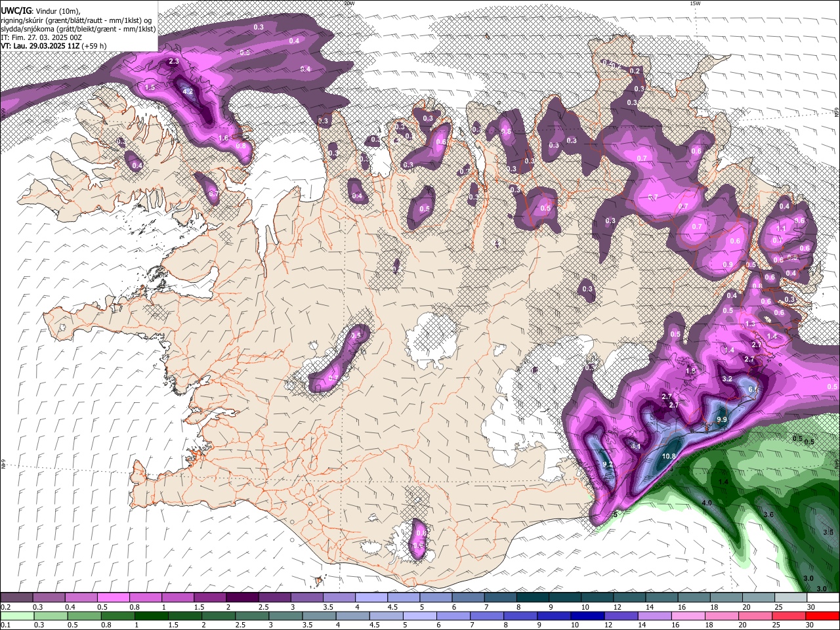Click the 9.9 precipitation value on the map
The image size is (840, 630).
click(x=722, y=419)
